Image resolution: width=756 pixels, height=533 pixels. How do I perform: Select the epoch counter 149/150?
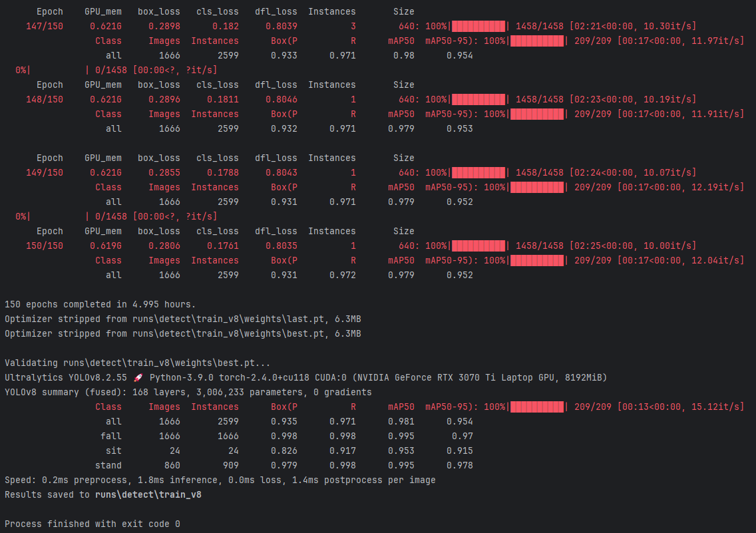tap(45, 172)
